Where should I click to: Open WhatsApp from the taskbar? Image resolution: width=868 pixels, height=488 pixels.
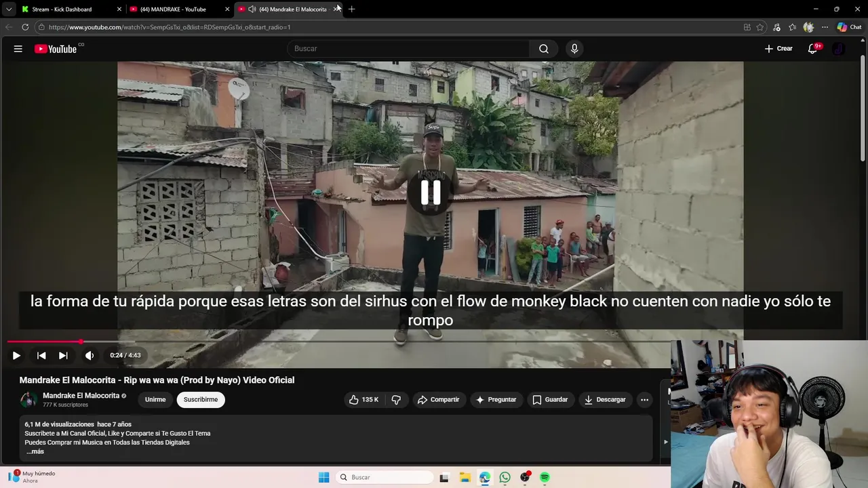click(x=505, y=477)
